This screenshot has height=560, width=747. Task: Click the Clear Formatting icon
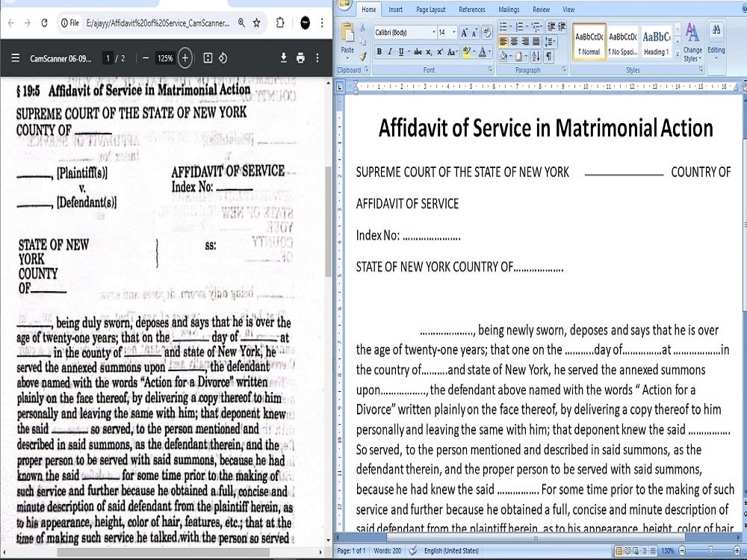(487, 32)
